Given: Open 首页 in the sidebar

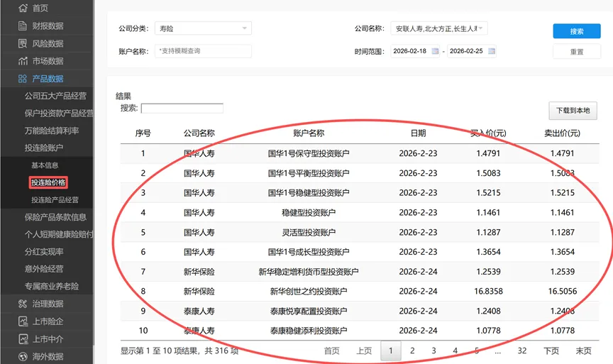Looking at the screenshot, I should click(40, 8).
